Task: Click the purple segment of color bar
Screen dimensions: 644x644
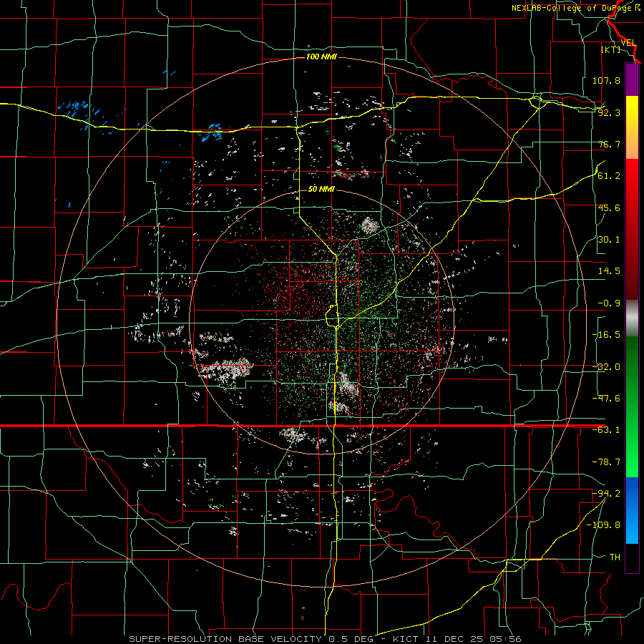Action: (632, 79)
